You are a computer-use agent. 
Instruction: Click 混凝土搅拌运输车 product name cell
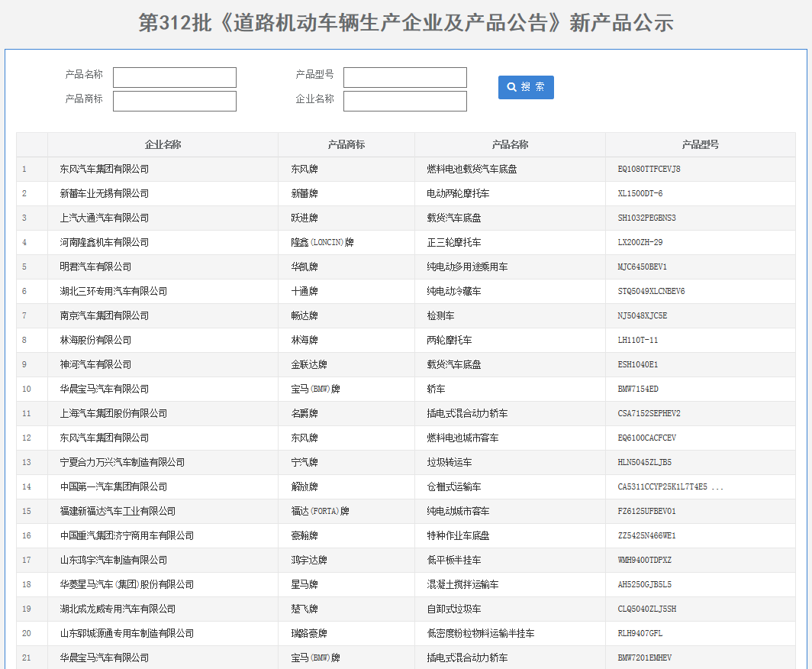coord(462,584)
